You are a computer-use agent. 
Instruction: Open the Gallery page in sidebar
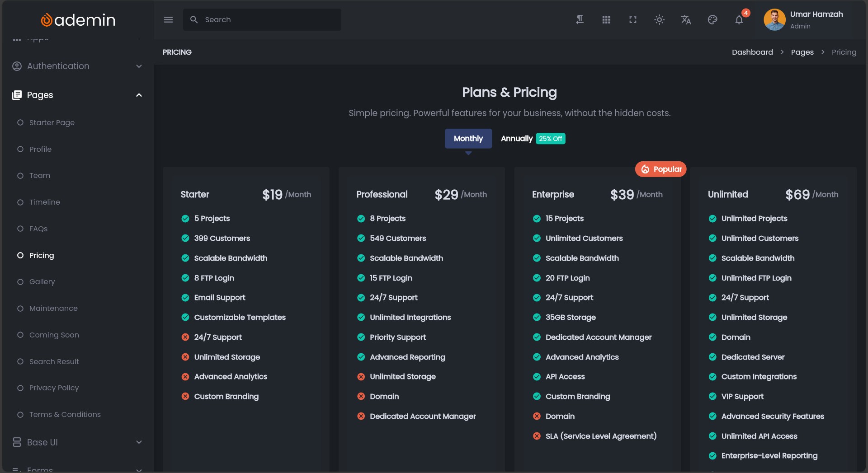point(42,282)
